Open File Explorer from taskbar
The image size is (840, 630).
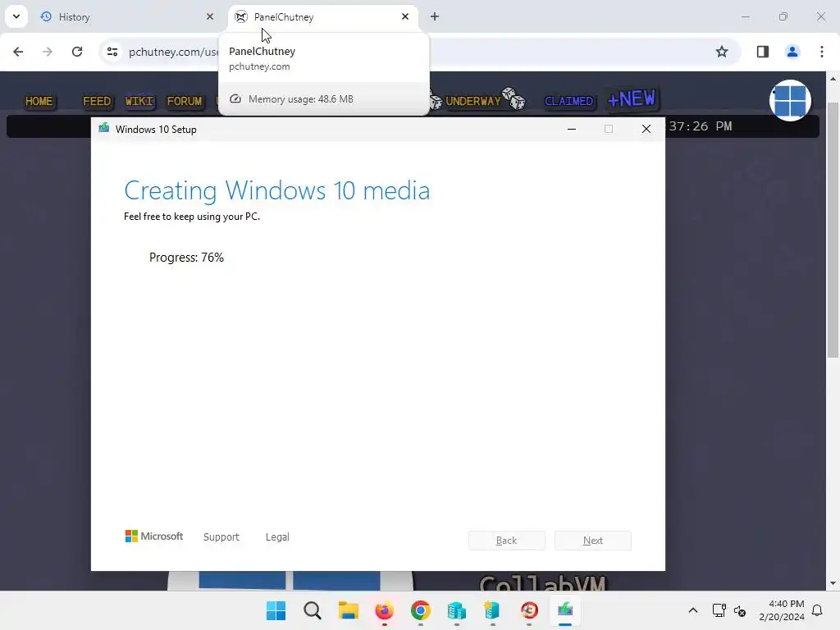click(x=348, y=610)
